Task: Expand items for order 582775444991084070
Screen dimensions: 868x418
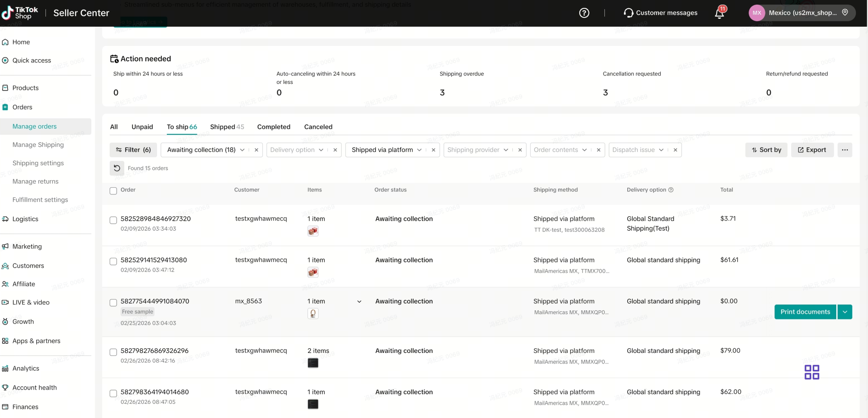Action: 359,302
